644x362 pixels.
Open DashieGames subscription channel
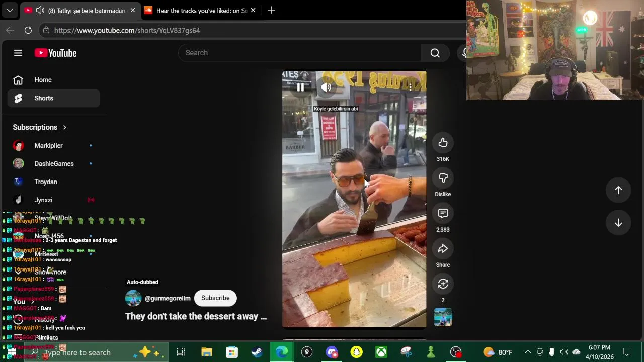click(54, 163)
